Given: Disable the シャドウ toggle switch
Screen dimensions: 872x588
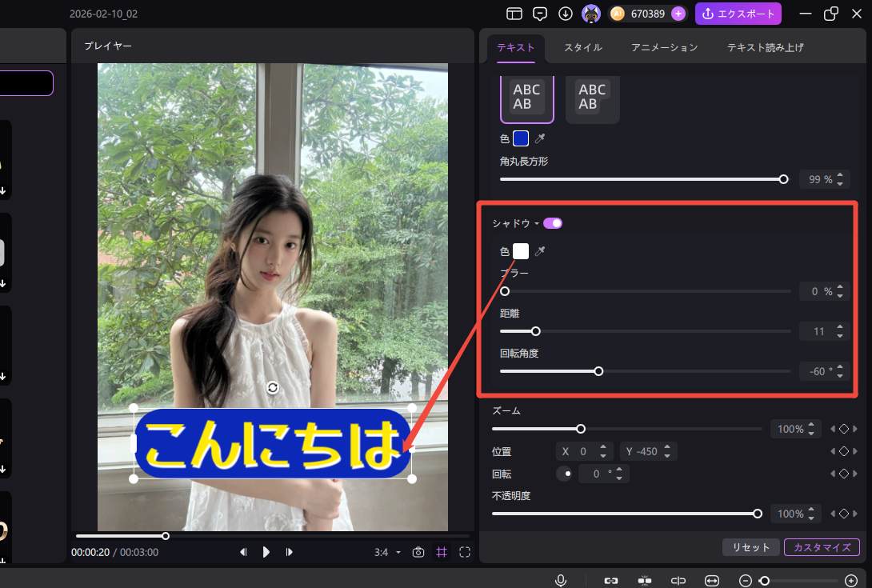Looking at the screenshot, I should click(x=553, y=223).
